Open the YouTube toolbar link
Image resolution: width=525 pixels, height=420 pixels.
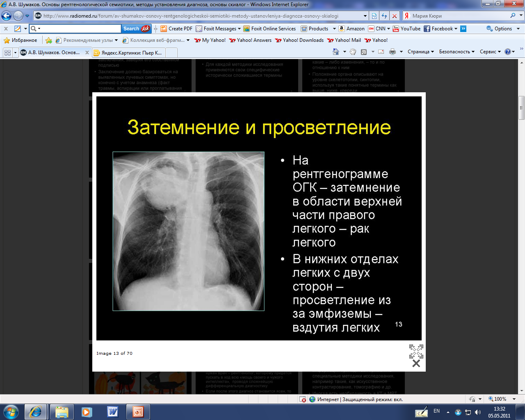point(406,29)
